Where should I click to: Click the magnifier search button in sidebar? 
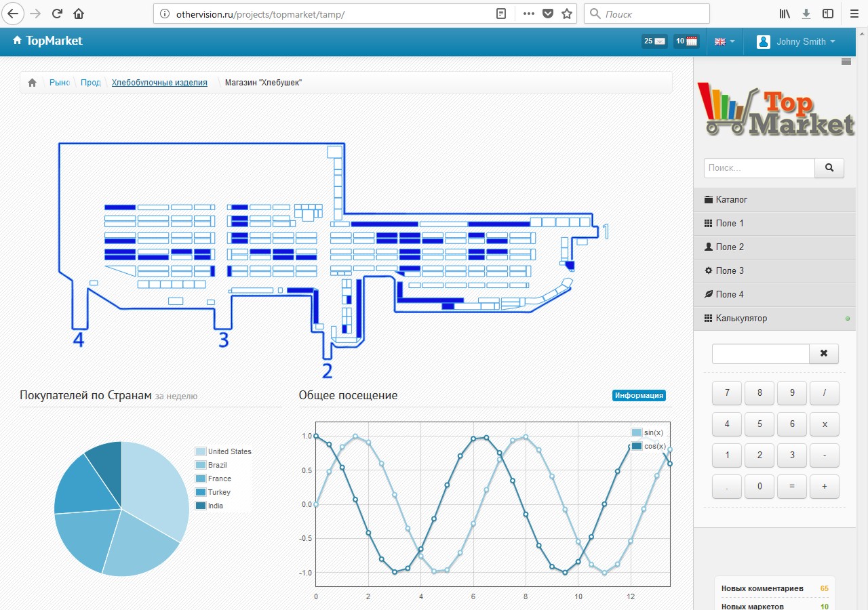(829, 168)
